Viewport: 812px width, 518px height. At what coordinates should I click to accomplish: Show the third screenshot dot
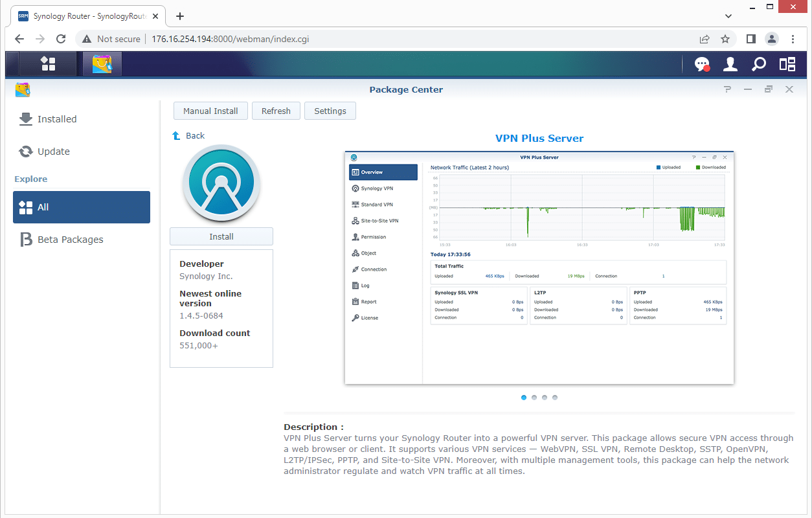point(545,398)
